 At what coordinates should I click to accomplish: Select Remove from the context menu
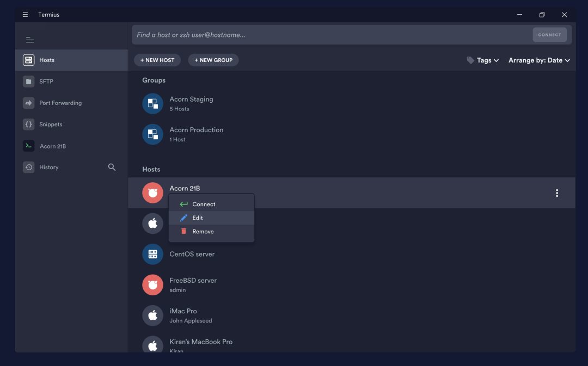(203, 232)
